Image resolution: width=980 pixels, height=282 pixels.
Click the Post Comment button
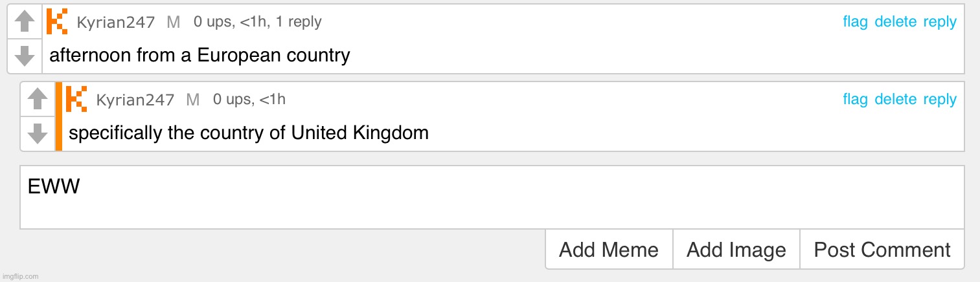tap(882, 250)
